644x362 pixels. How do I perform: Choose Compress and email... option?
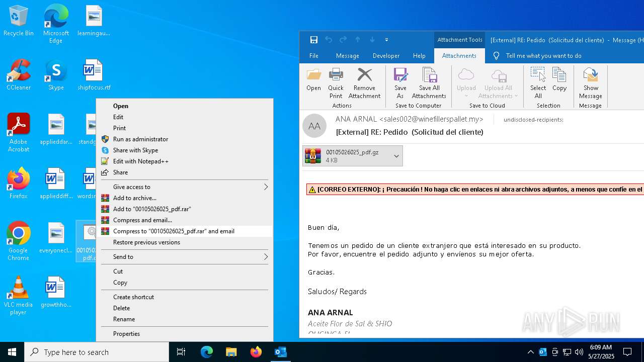point(185,220)
